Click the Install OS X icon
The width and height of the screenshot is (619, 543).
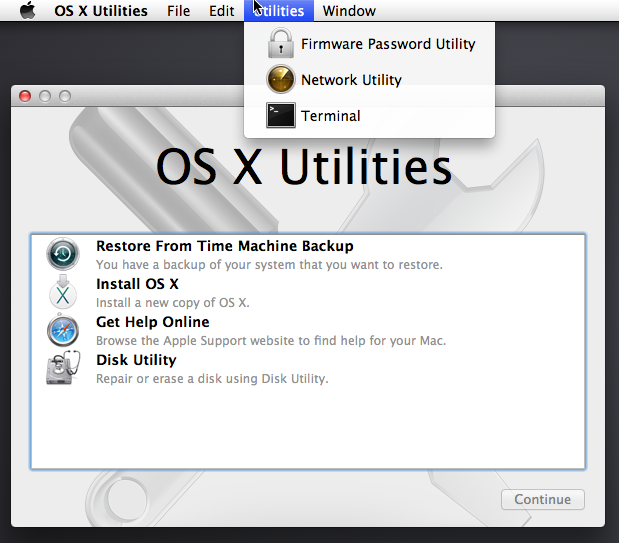tap(63, 292)
